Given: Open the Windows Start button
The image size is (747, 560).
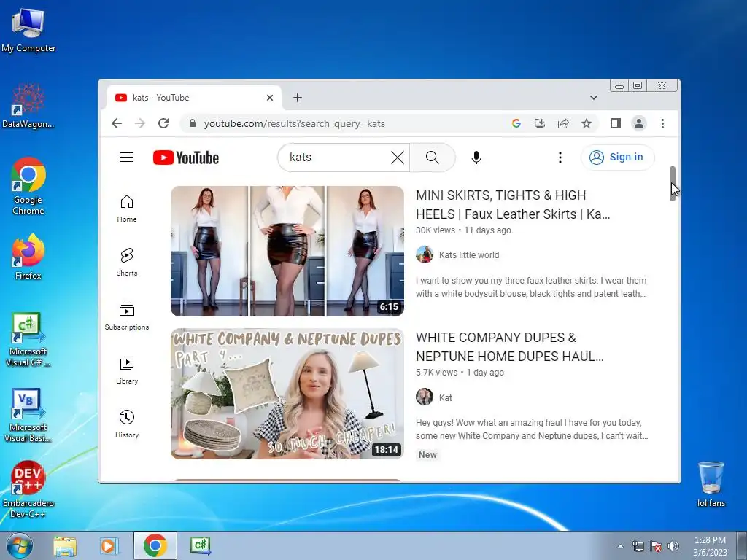Looking at the screenshot, I should click(x=19, y=545).
